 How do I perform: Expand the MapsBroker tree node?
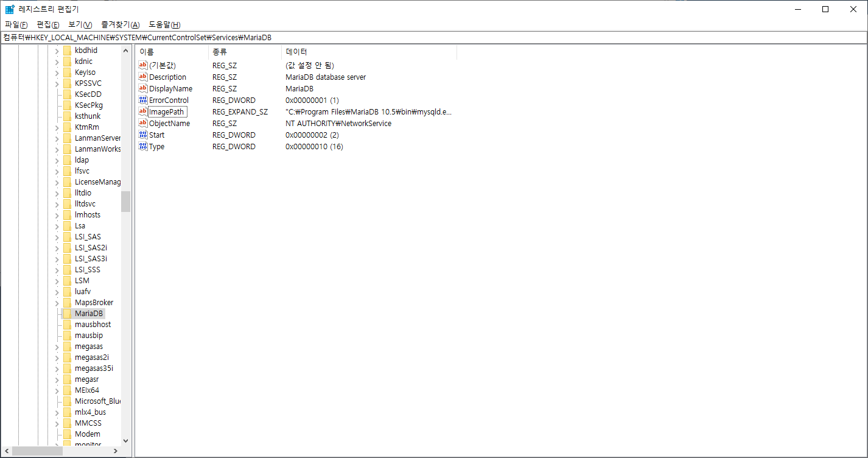pos(57,302)
